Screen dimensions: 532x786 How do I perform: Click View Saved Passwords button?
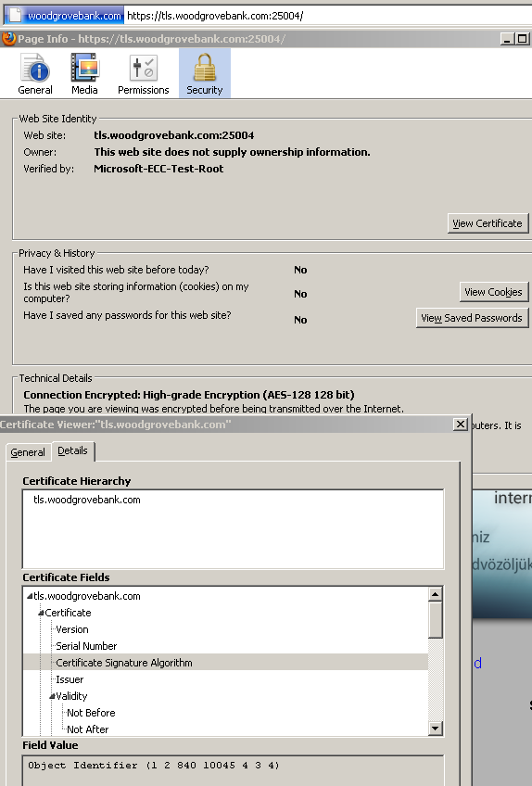pyautogui.click(x=472, y=318)
